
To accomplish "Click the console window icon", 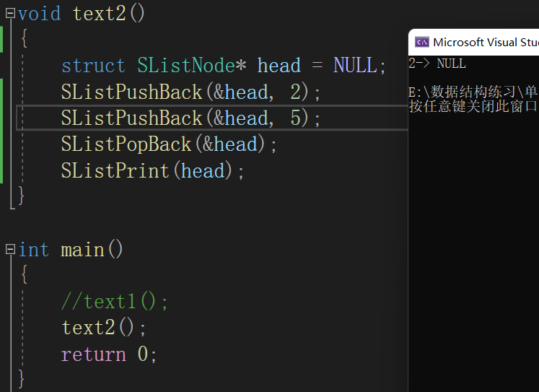I will click(422, 43).
